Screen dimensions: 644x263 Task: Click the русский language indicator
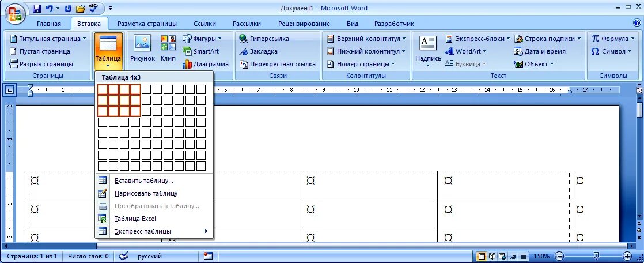[150, 257]
